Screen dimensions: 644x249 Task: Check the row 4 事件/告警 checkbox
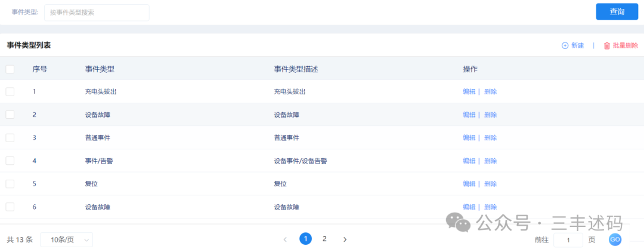pos(10,161)
